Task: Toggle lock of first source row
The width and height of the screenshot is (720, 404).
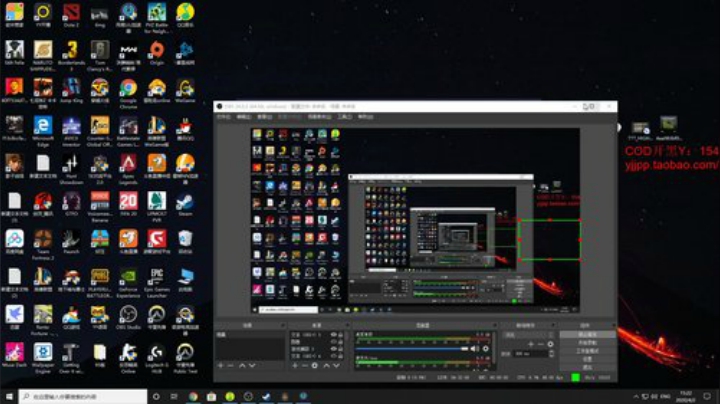Action: point(341,335)
